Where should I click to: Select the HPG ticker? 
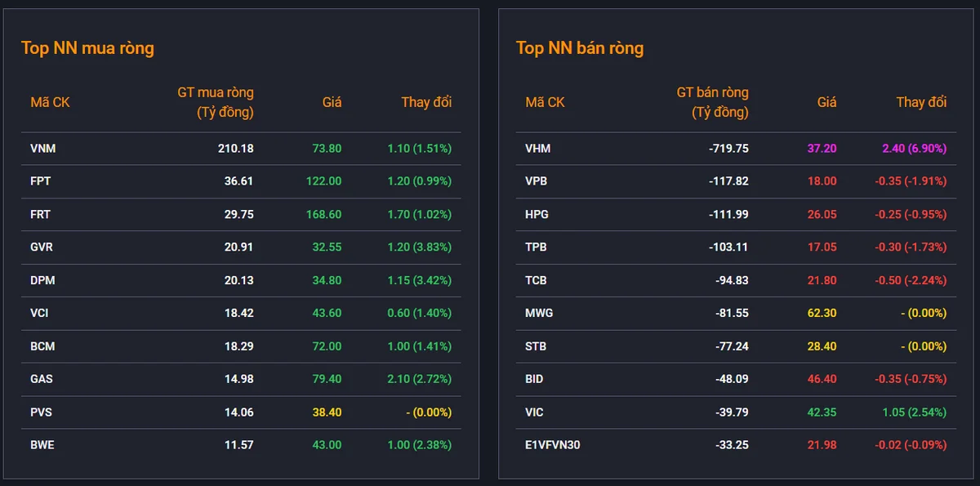pos(537,215)
